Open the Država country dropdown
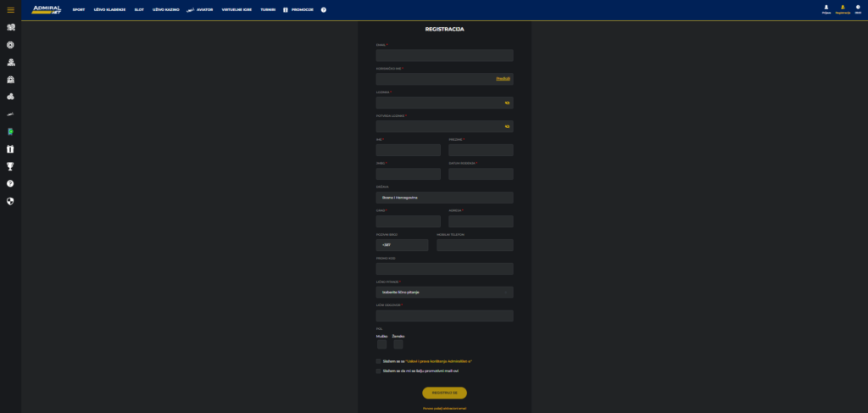This screenshot has height=413, width=868. (x=444, y=198)
